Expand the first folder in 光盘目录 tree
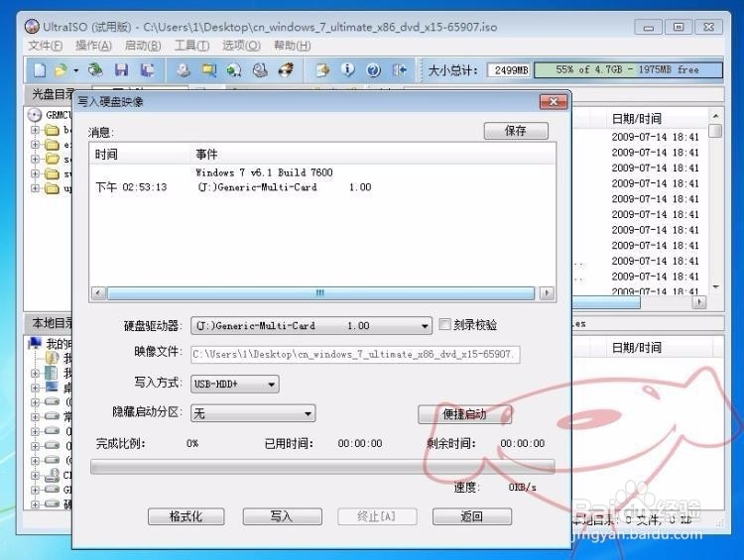The height and width of the screenshot is (560, 744). click(x=35, y=129)
